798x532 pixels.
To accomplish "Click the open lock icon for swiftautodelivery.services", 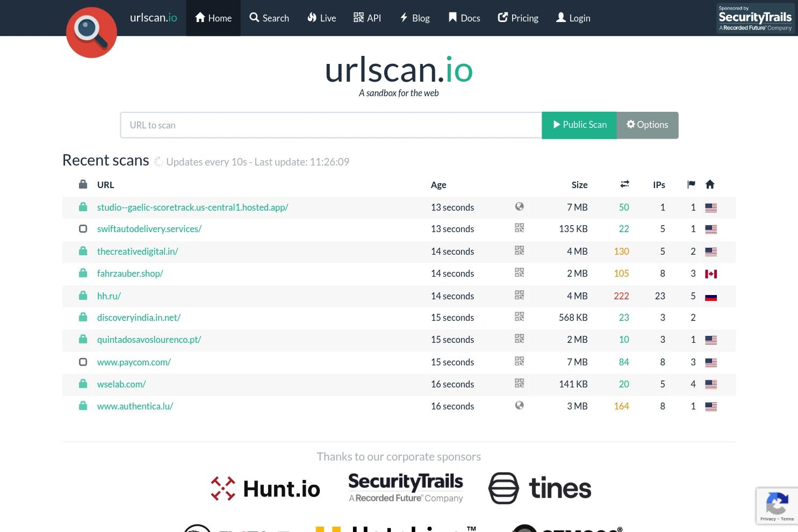I will (83, 228).
